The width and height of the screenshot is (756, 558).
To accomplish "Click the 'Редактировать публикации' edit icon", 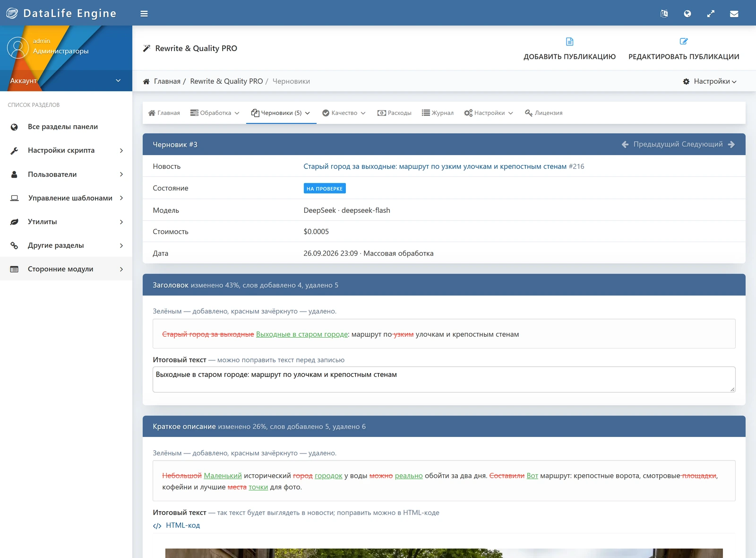I will click(x=684, y=42).
